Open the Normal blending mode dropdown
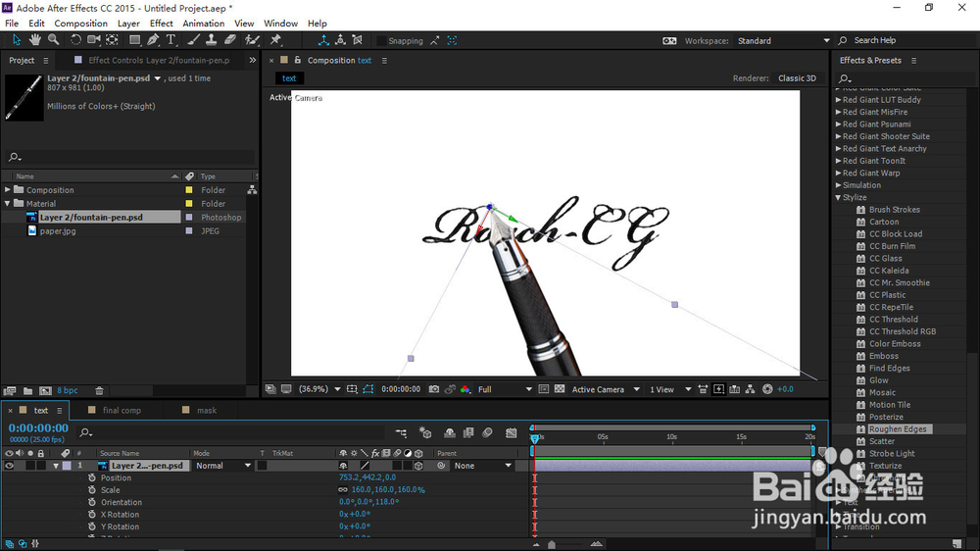This screenshot has width=980, height=551. (223, 466)
